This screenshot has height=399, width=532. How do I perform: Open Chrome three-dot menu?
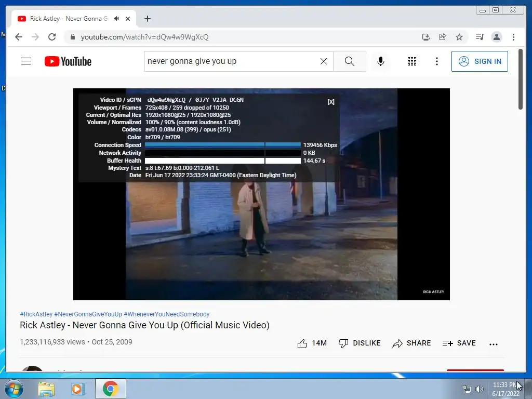coord(513,37)
